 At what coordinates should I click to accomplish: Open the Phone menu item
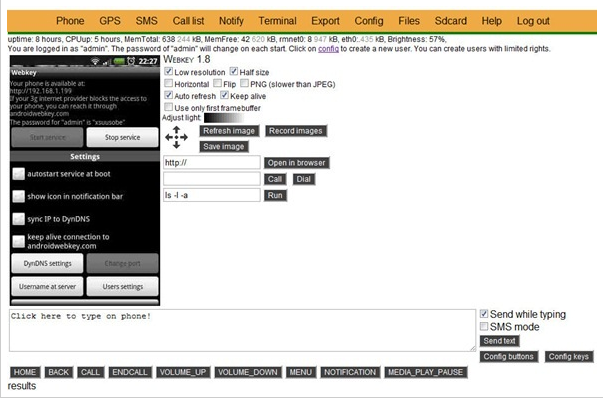tap(70, 21)
